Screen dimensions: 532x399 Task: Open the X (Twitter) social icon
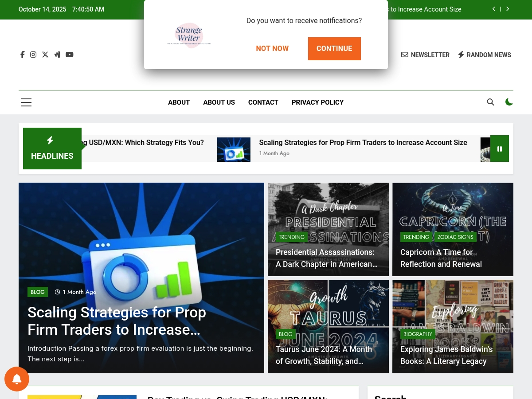(x=45, y=55)
